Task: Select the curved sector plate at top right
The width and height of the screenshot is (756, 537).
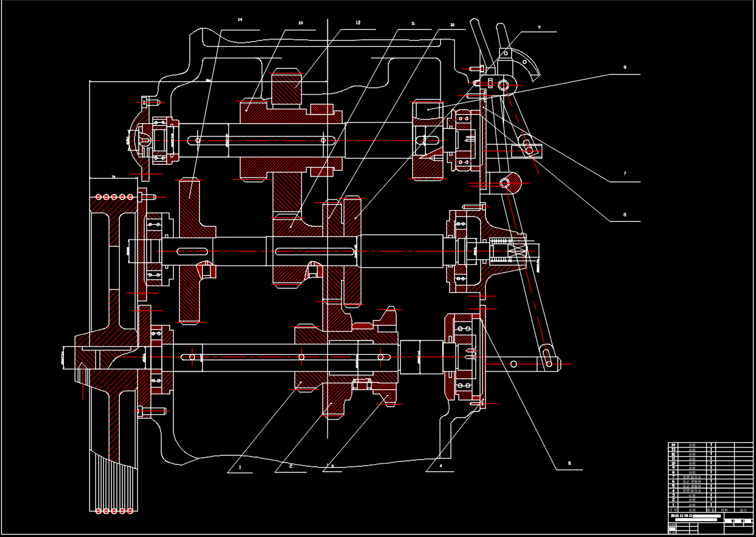Action: pyautogui.click(x=527, y=63)
